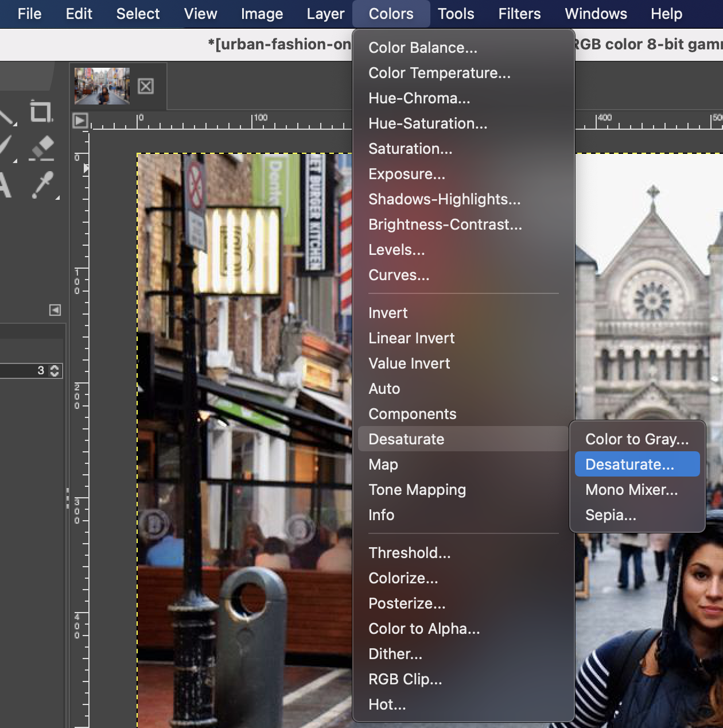
Task: Close the urban-fashion image tab with the X
Action: (146, 85)
